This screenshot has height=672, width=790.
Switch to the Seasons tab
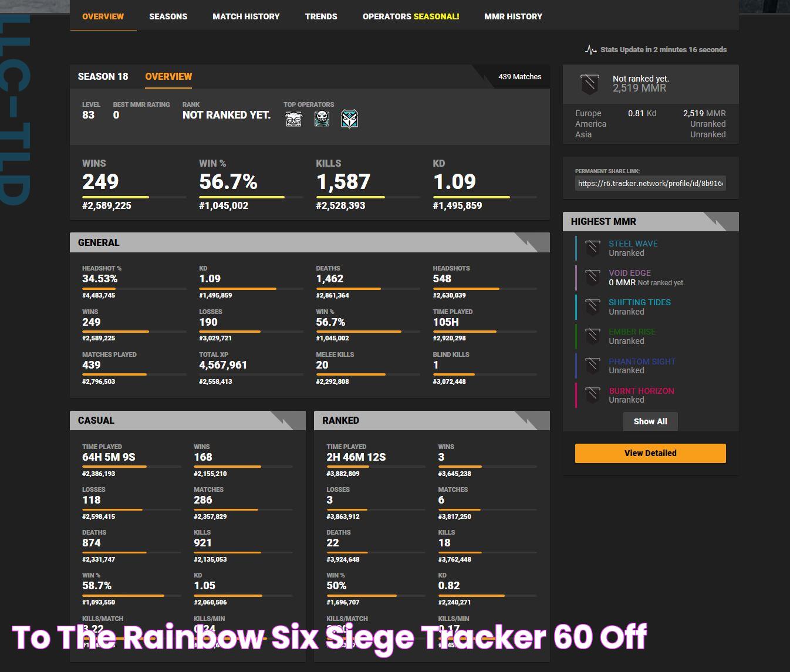(168, 16)
